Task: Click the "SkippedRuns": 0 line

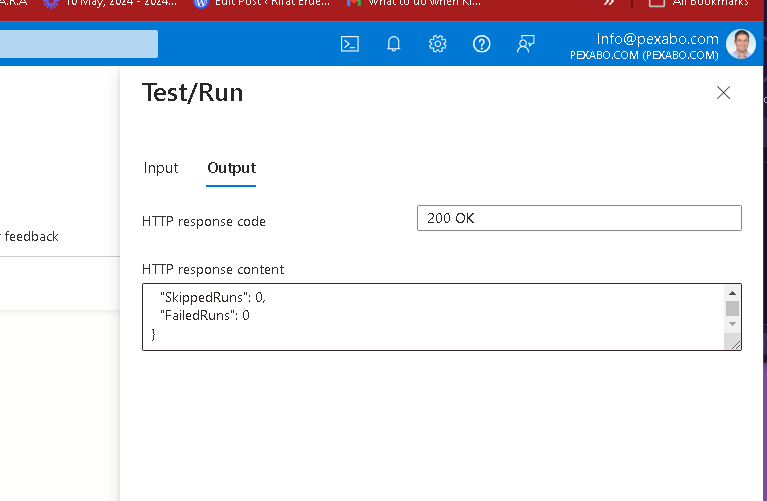Action: [x=212, y=297]
